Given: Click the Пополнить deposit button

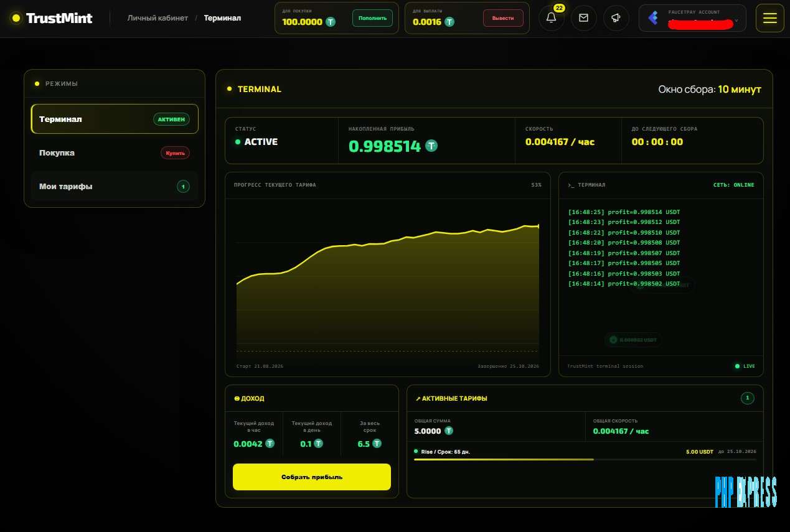Looking at the screenshot, I should point(372,18).
